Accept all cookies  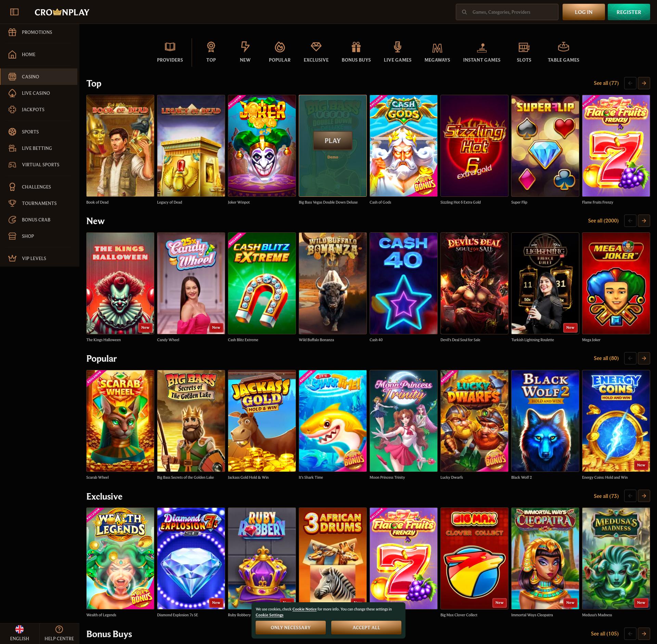tap(366, 627)
